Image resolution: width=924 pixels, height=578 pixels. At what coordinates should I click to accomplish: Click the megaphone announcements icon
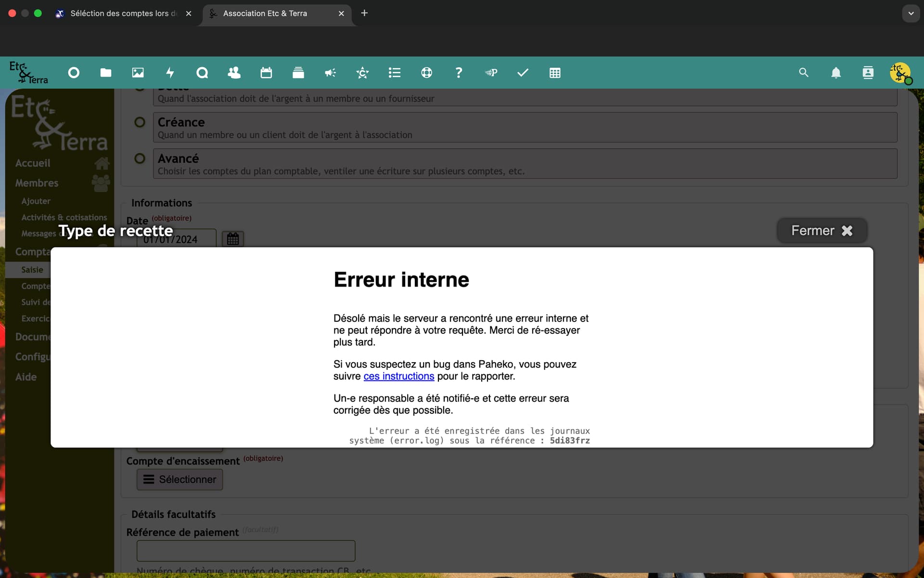pyautogui.click(x=330, y=73)
